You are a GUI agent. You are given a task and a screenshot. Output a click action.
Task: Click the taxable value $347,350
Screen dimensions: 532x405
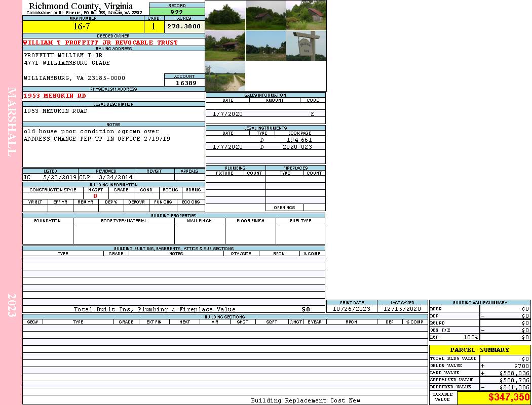point(494,397)
